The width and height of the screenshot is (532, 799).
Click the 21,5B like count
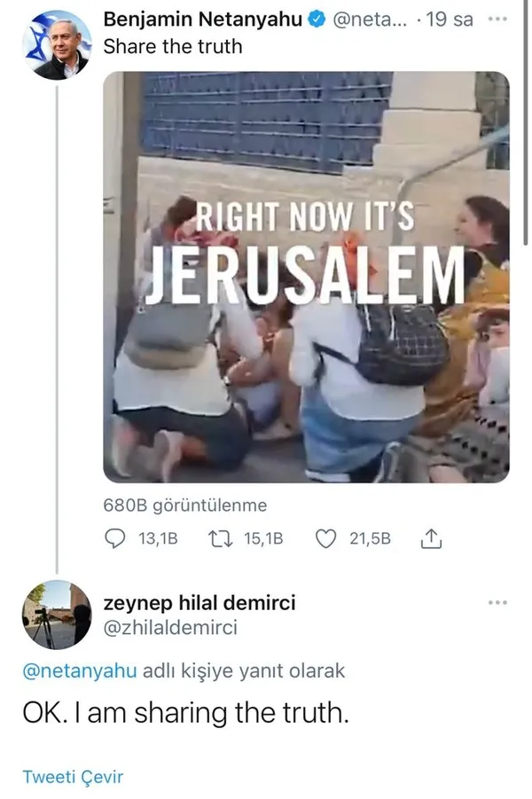(x=370, y=538)
